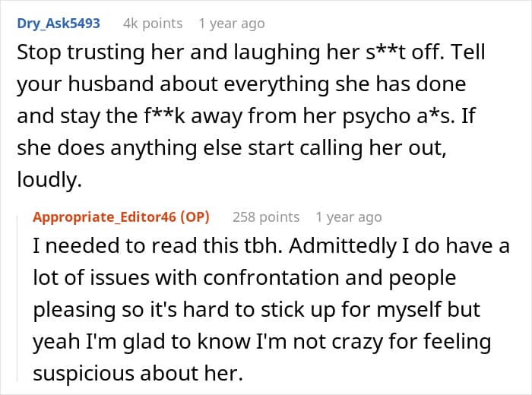532x395 pixels.
Task: Open the timestamp on the OP's reply
Action: 348,217
